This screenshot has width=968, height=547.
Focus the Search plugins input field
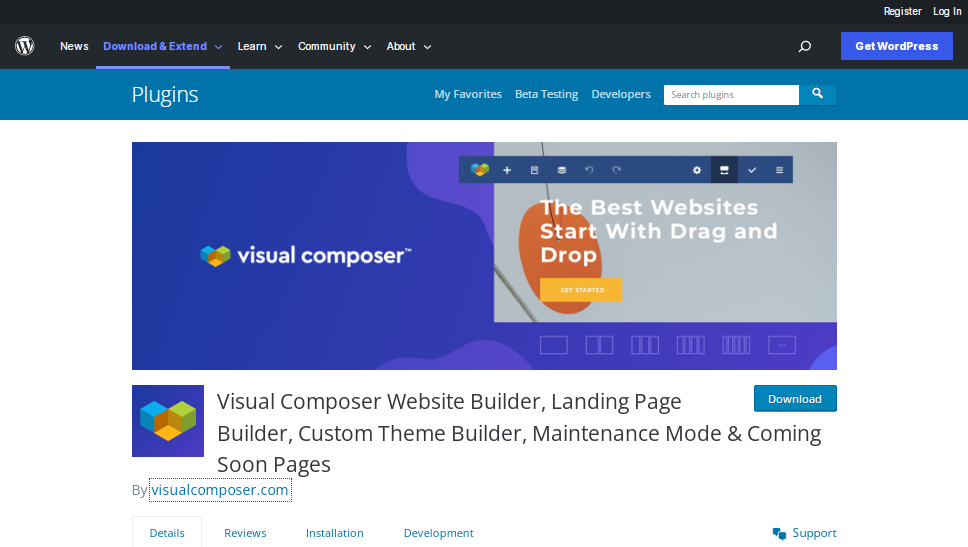pos(731,94)
